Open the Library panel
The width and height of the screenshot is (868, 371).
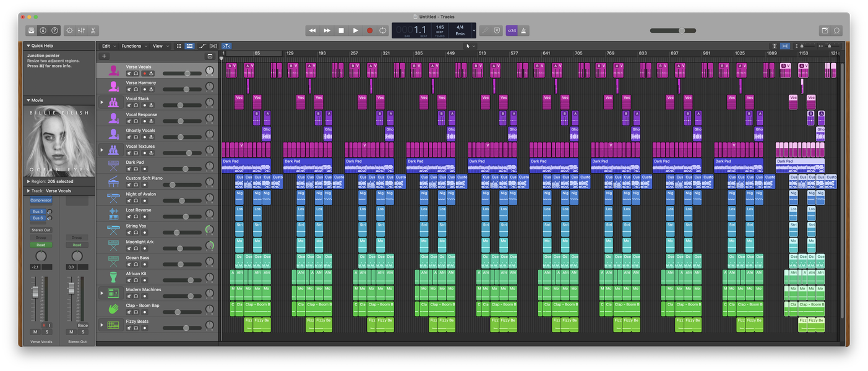(31, 30)
